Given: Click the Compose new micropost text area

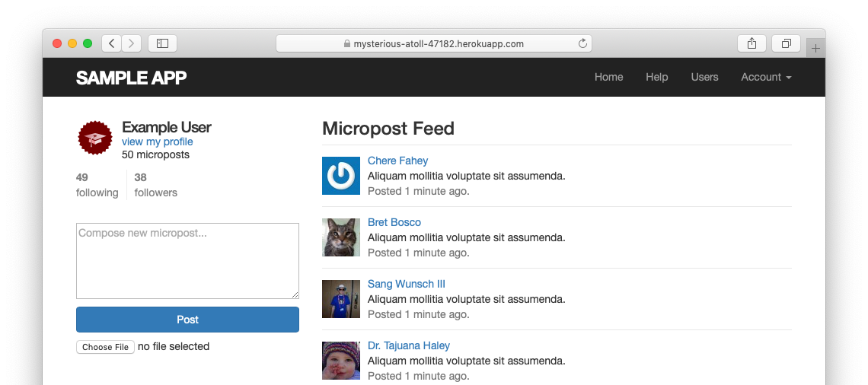Looking at the screenshot, I should pyautogui.click(x=187, y=260).
